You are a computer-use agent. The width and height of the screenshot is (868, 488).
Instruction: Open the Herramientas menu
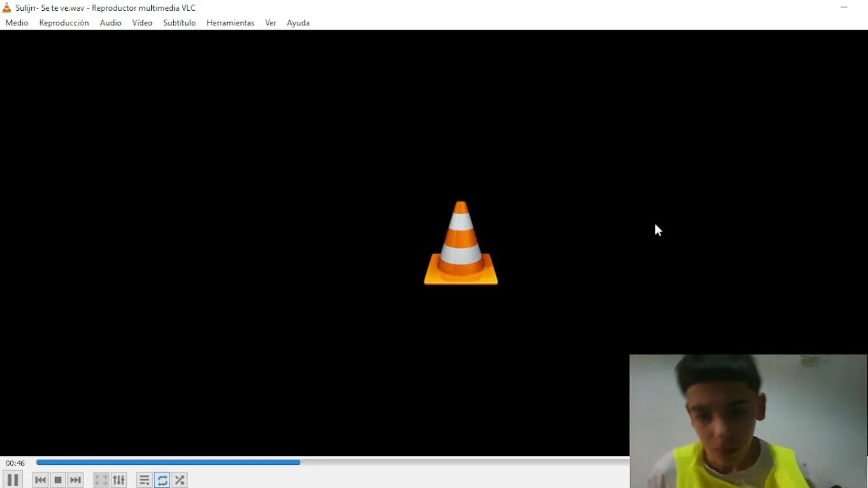(x=231, y=23)
